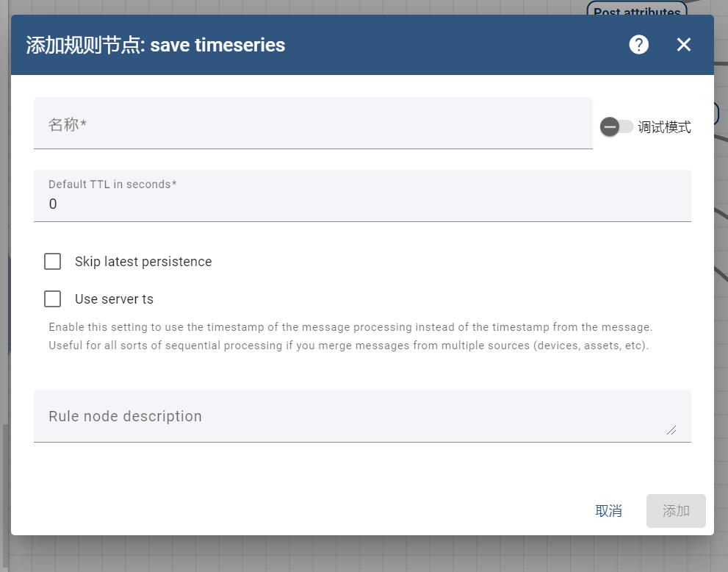This screenshot has height=572, width=728.
Task: Click the Post attributes node behind dialog
Action: (x=636, y=10)
